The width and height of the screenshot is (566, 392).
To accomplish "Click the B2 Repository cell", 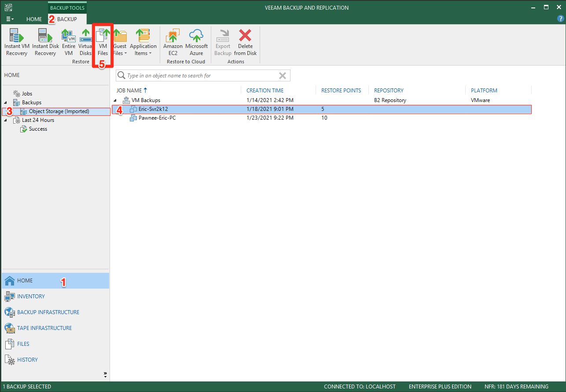I will click(x=390, y=100).
